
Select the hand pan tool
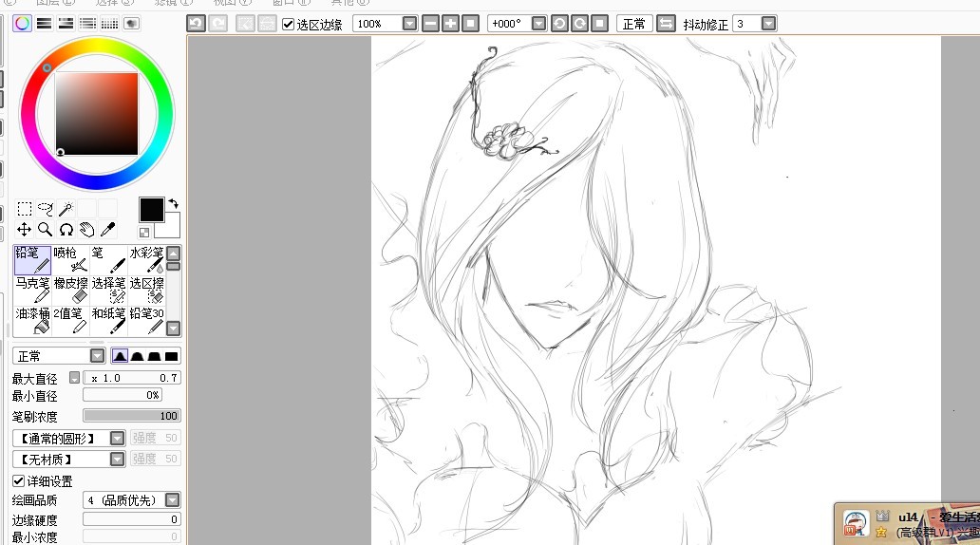point(86,230)
